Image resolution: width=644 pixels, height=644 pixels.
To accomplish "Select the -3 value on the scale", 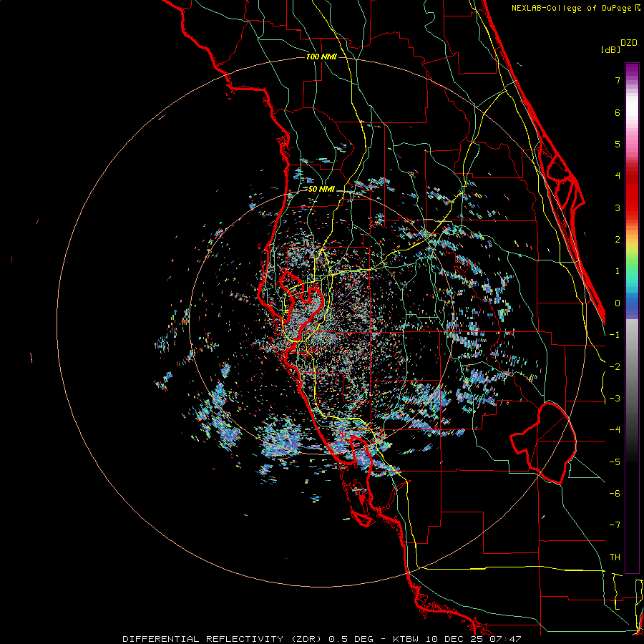I will pos(615,399).
